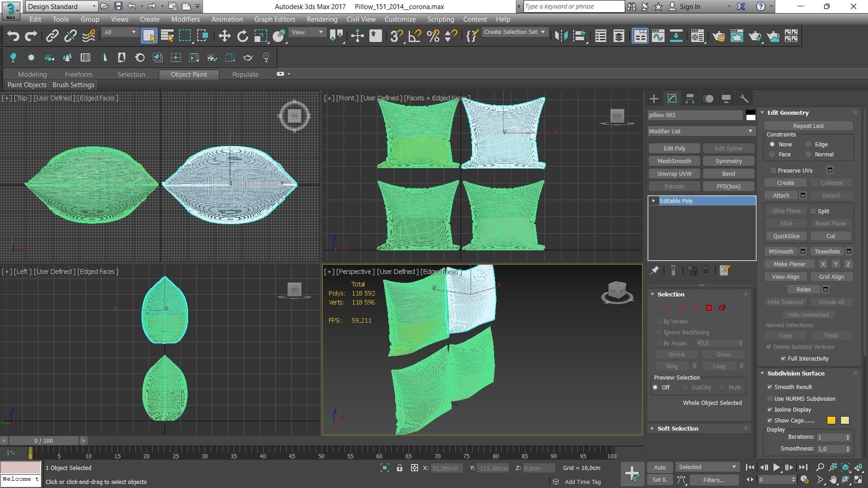Expand the Soft Selection rollout
868x488 pixels.
pos(677,428)
